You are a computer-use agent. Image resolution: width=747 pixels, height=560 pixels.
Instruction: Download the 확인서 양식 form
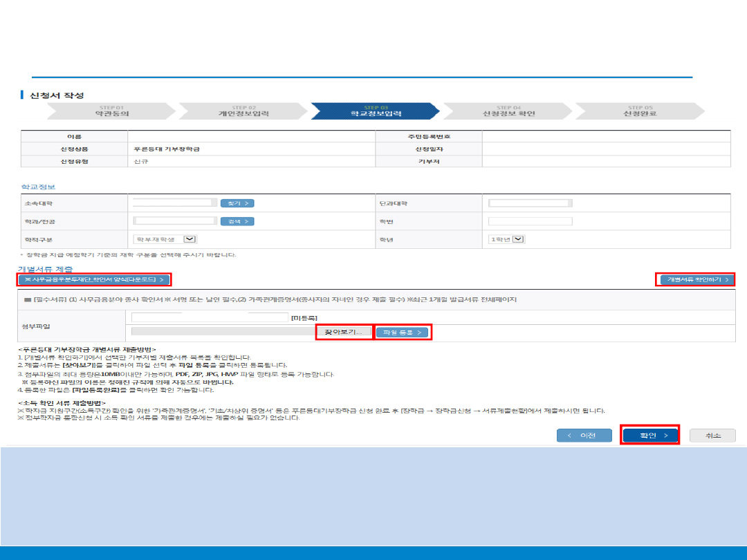tap(94, 279)
